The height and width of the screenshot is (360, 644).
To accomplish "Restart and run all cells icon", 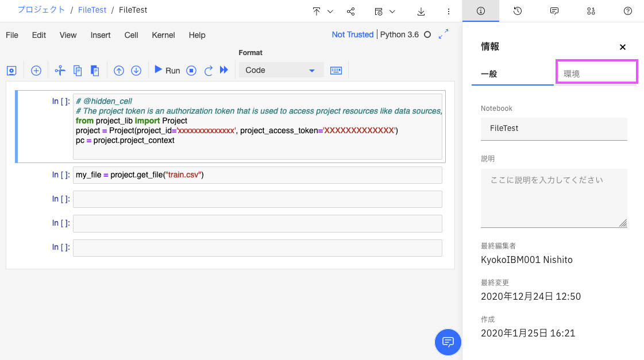I will (x=224, y=70).
